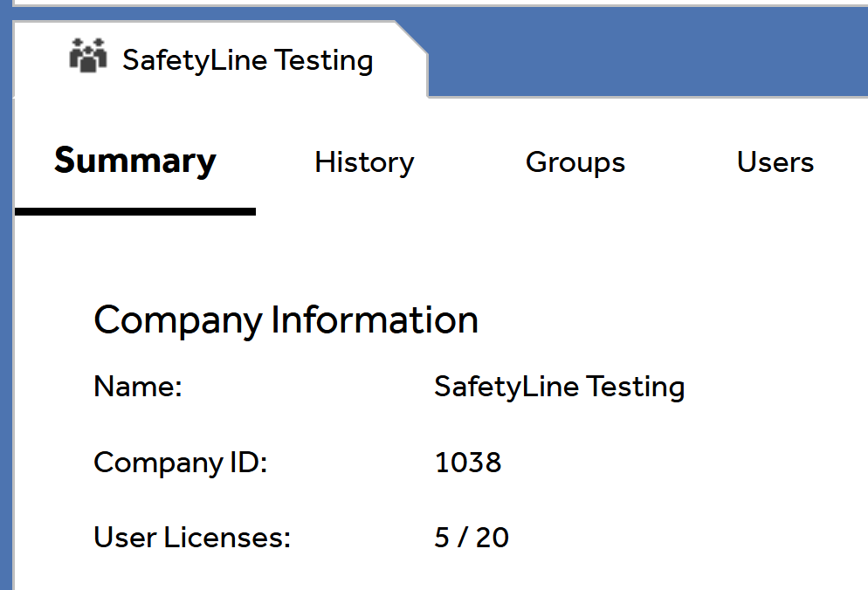
Task: Click the blue left border strip
Action: click(6, 349)
